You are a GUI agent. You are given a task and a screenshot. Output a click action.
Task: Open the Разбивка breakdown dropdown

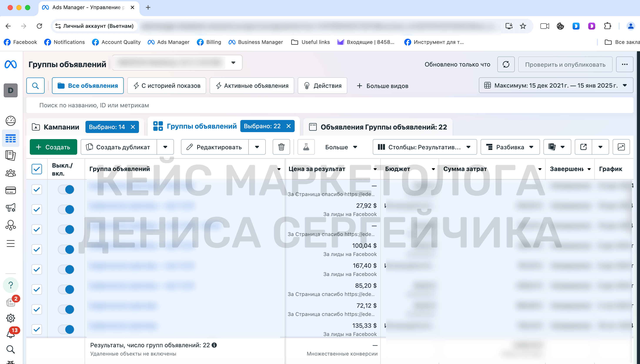[510, 147]
